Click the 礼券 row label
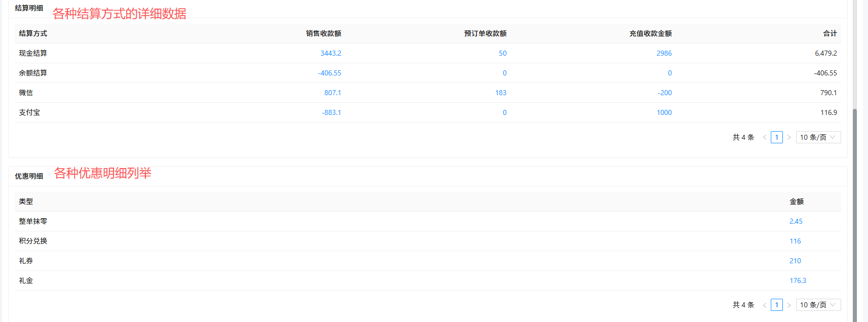This screenshot has height=322, width=868. pos(26,261)
